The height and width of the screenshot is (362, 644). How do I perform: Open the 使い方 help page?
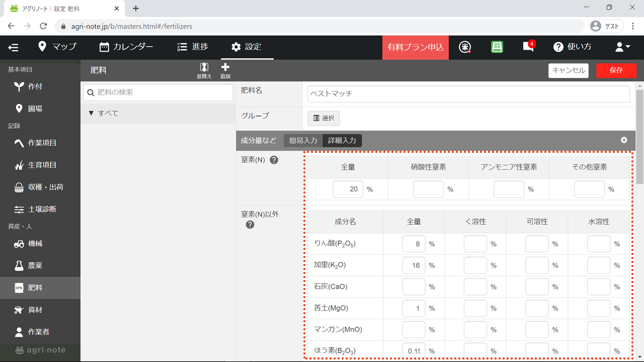click(573, 47)
